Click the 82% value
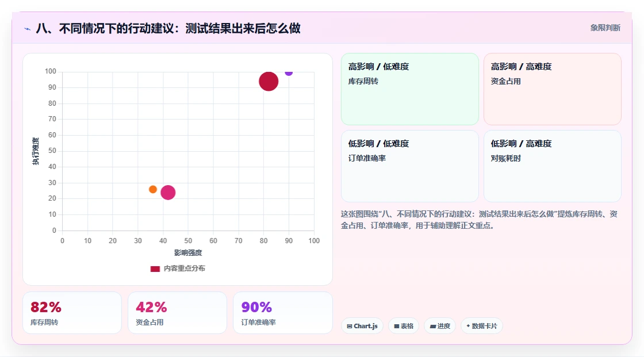 pyautogui.click(x=46, y=307)
